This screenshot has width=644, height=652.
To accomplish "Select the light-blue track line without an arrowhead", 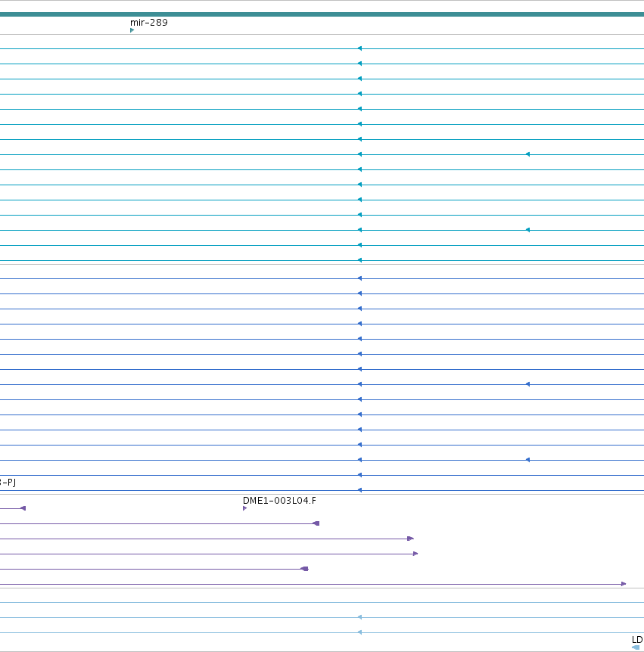I will (322, 603).
